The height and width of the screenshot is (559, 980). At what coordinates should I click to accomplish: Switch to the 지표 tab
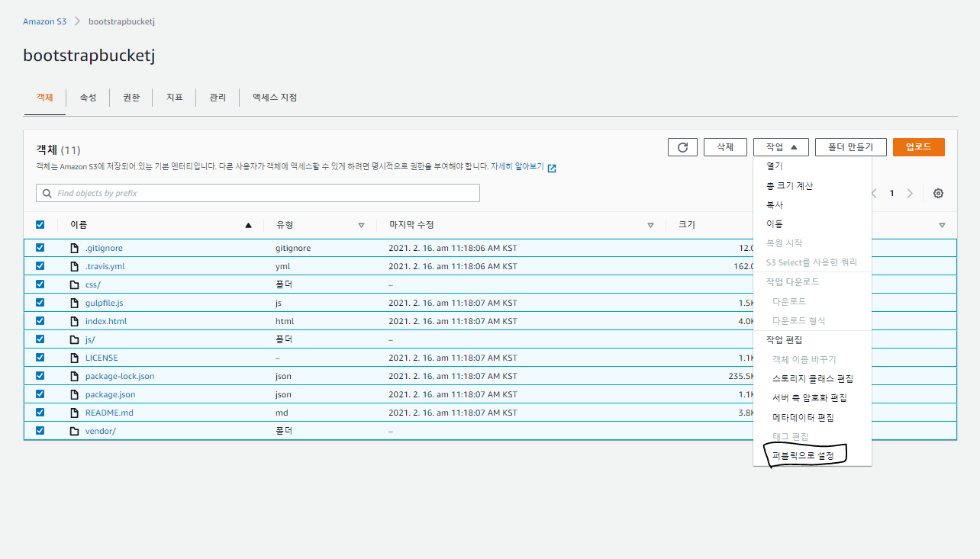point(175,98)
